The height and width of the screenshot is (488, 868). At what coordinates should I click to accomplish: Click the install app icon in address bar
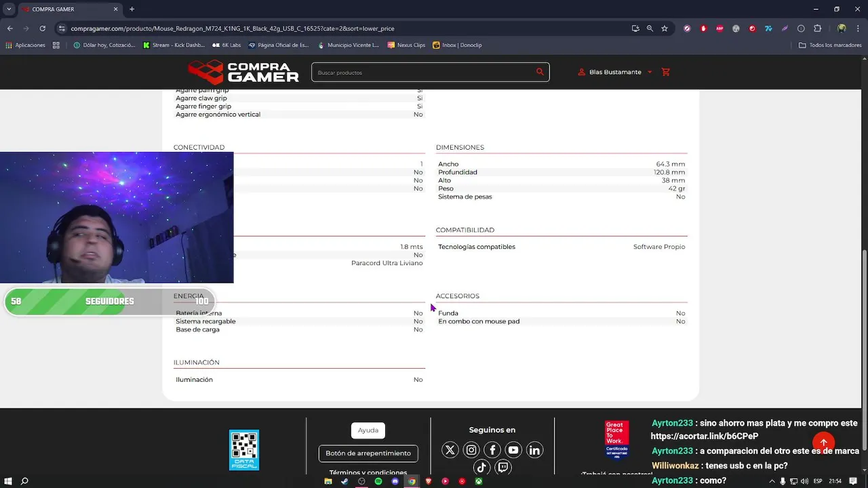pos(635,28)
